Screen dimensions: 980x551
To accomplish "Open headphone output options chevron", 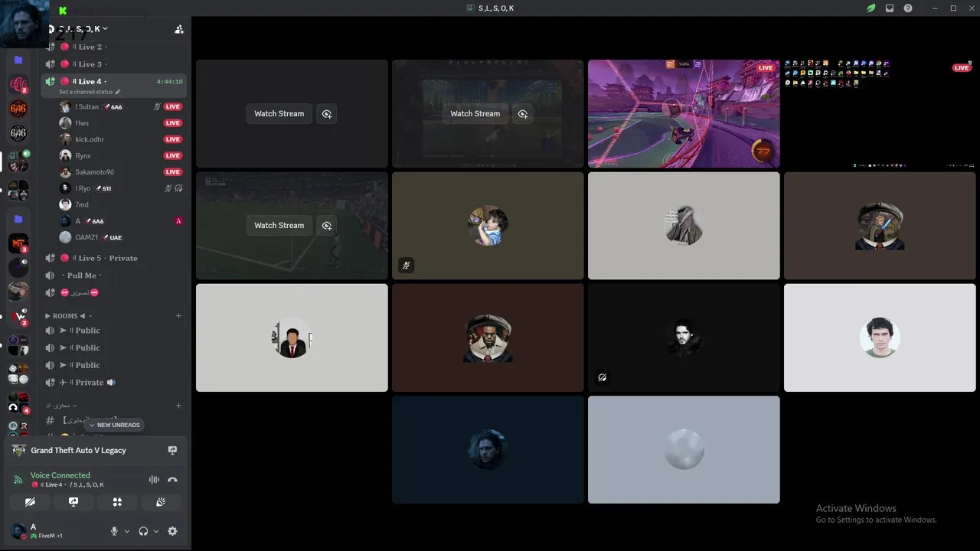I will (x=156, y=531).
